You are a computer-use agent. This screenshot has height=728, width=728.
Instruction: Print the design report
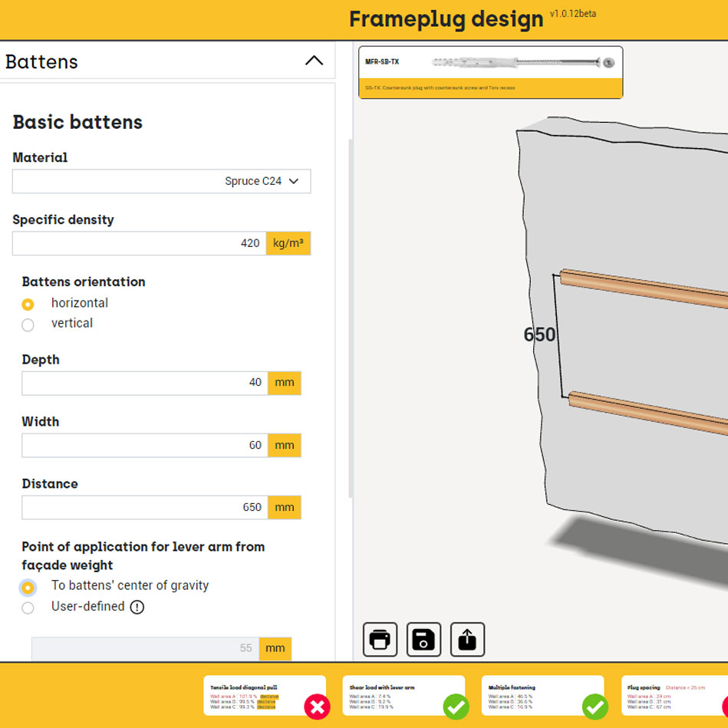coord(379,639)
